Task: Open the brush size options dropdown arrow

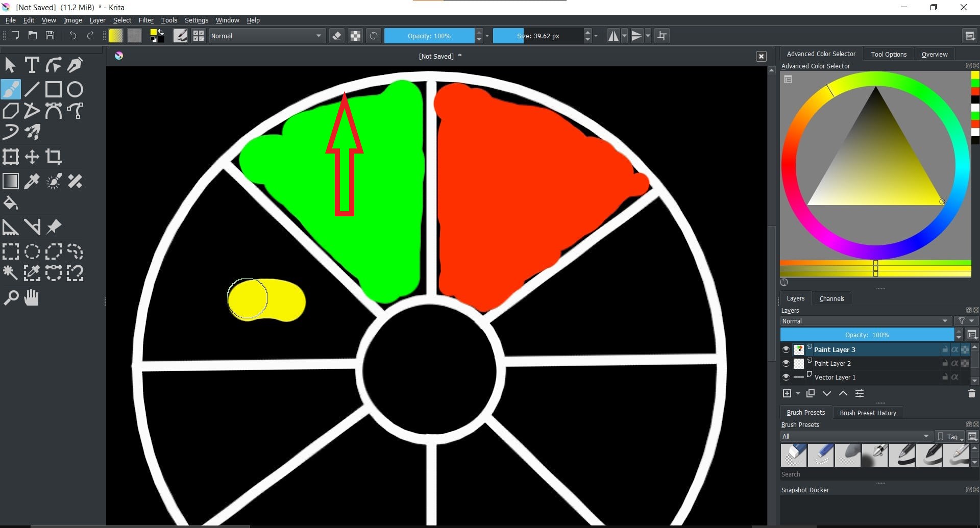Action: [x=596, y=36]
